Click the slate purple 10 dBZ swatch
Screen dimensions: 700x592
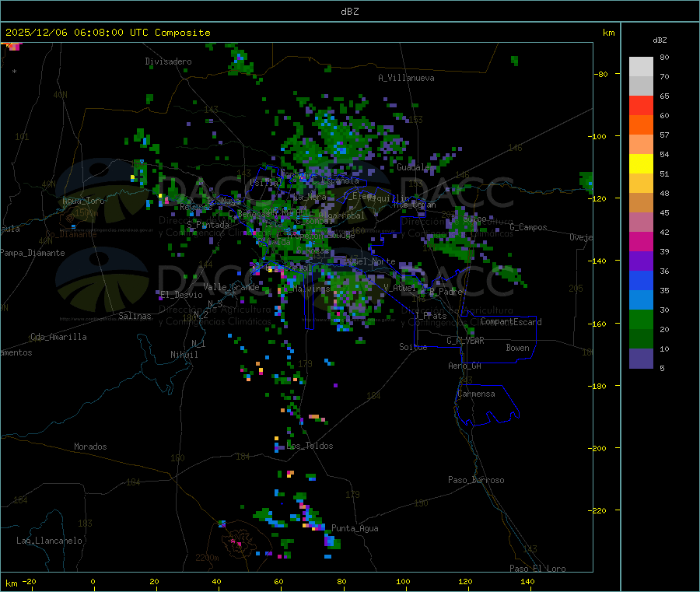tap(641, 358)
